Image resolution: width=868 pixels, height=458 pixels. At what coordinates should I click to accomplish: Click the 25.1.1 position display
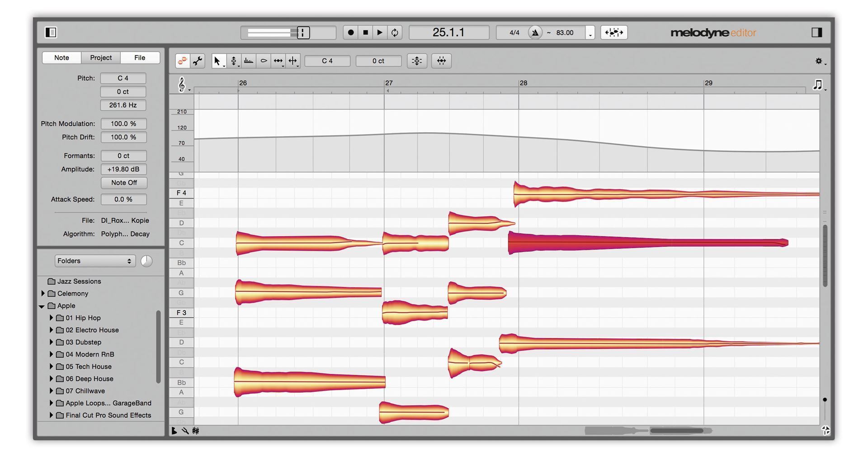pos(449,33)
